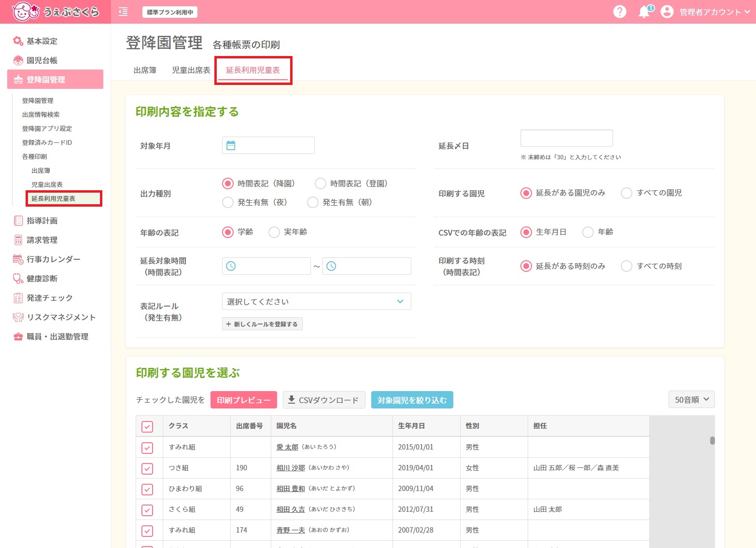The height and width of the screenshot is (548, 756).
Task: Click the 請求管理 calculator icon
Action: [18, 240]
